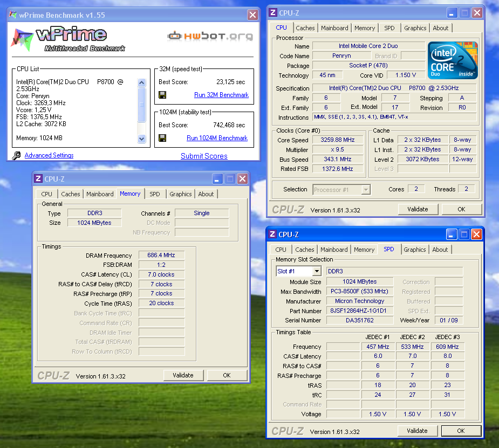
Task: Click the Core Speed value 3259.88 MHz
Action: [x=338, y=140]
